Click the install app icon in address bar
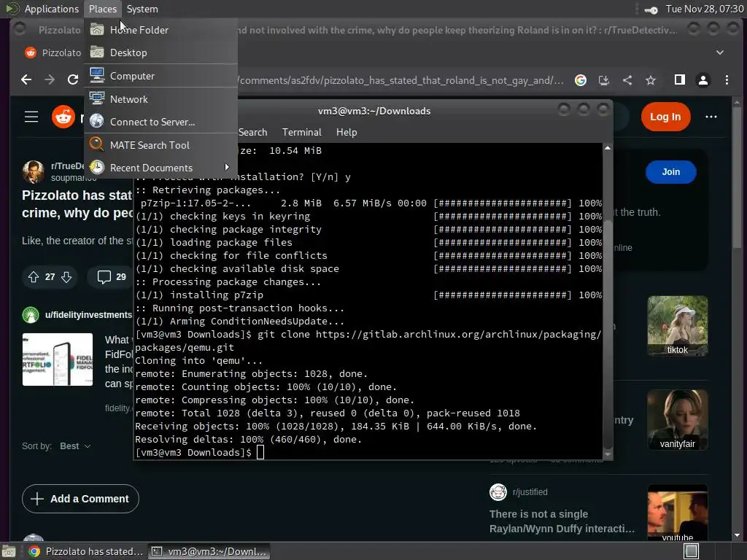The width and height of the screenshot is (747, 560). pyautogui.click(x=604, y=80)
